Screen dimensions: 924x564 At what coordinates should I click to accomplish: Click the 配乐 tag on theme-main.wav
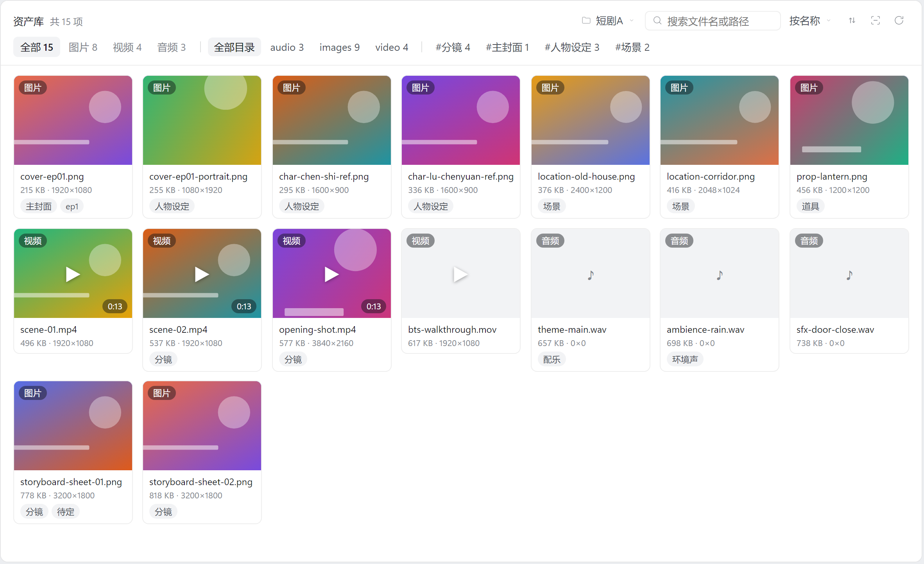coord(552,359)
